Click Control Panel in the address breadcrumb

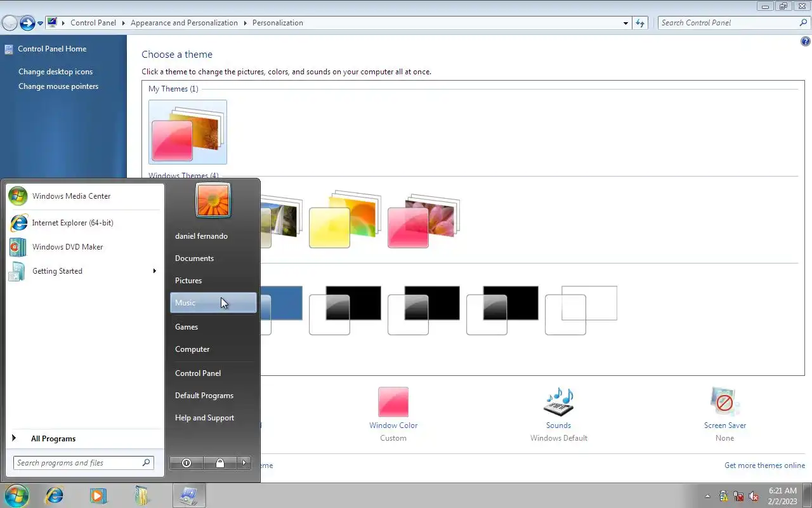coord(93,23)
